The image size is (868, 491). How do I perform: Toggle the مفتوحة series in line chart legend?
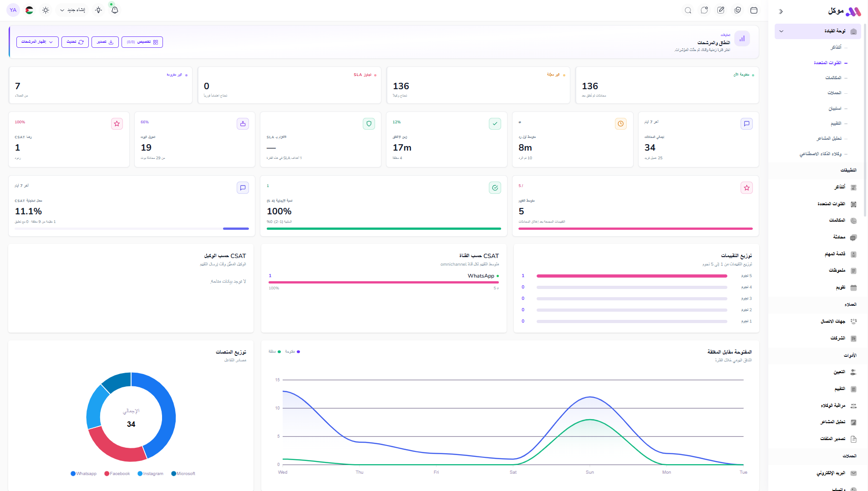coord(292,352)
